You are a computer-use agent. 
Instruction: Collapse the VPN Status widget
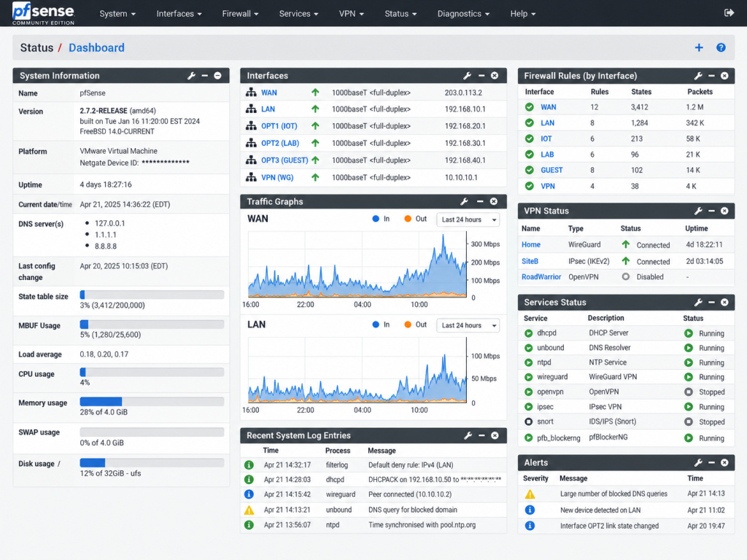[711, 211]
